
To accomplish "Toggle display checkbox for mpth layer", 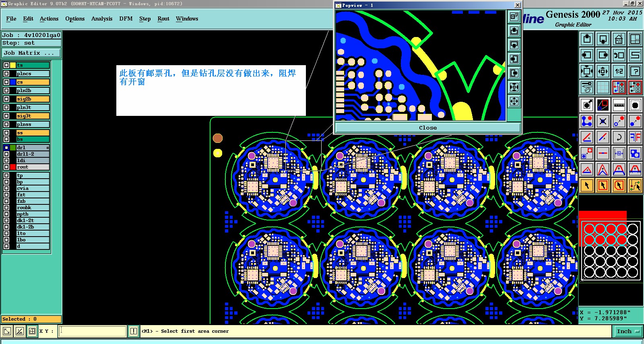I will pos(6,214).
